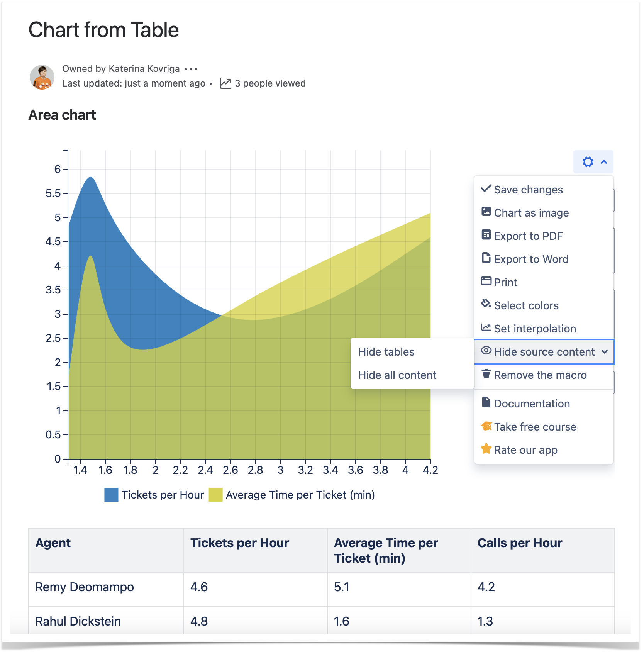The height and width of the screenshot is (653, 644).
Task: Click the Chart as image icon
Action: [x=486, y=212]
